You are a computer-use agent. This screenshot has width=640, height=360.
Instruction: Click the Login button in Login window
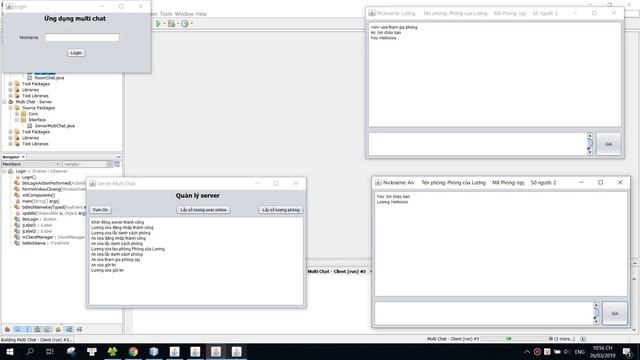(x=76, y=53)
